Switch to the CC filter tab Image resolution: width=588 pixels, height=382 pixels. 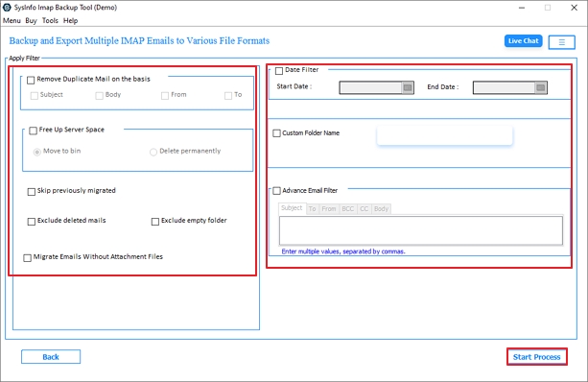pyautogui.click(x=365, y=209)
